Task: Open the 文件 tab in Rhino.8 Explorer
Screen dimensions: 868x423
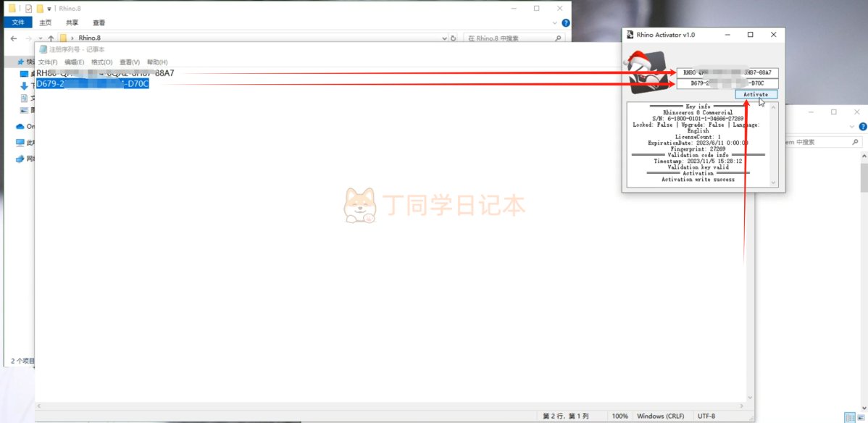Action: (x=18, y=22)
